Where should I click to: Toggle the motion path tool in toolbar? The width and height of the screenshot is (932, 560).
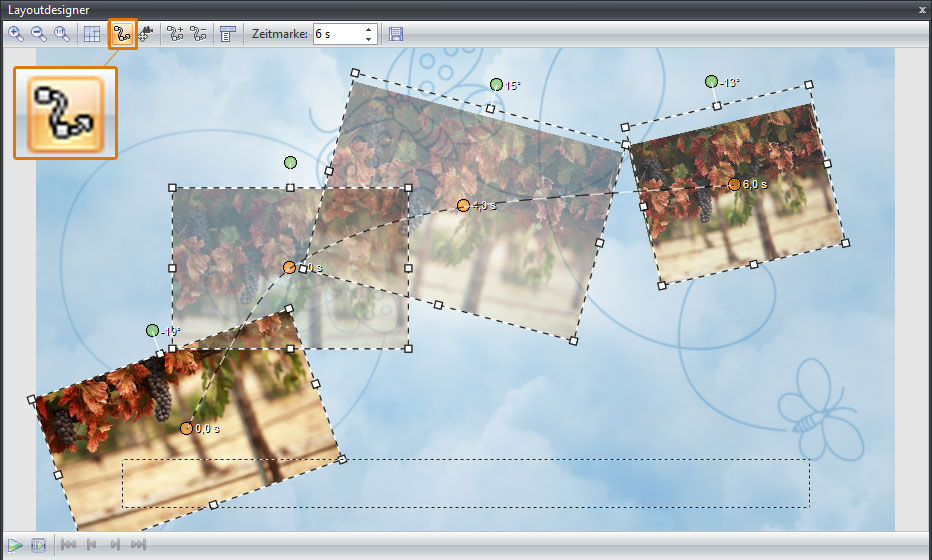122,34
